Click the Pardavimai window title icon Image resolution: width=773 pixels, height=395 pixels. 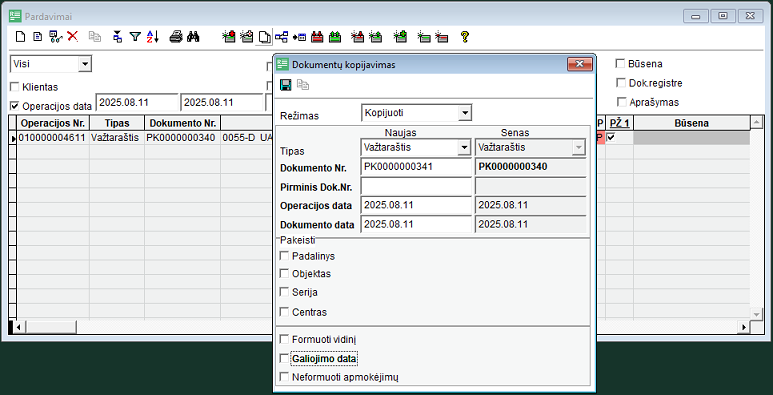point(15,16)
